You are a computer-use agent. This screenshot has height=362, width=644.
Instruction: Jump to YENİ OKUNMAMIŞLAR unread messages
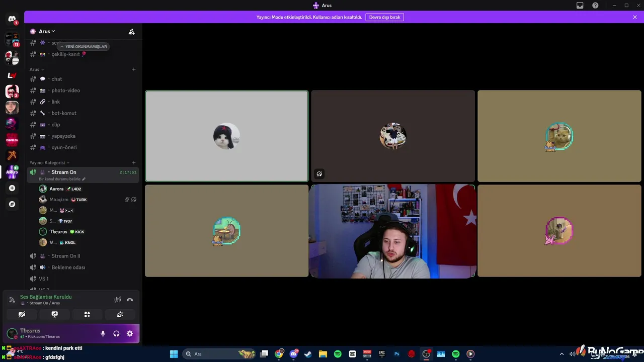(x=84, y=46)
